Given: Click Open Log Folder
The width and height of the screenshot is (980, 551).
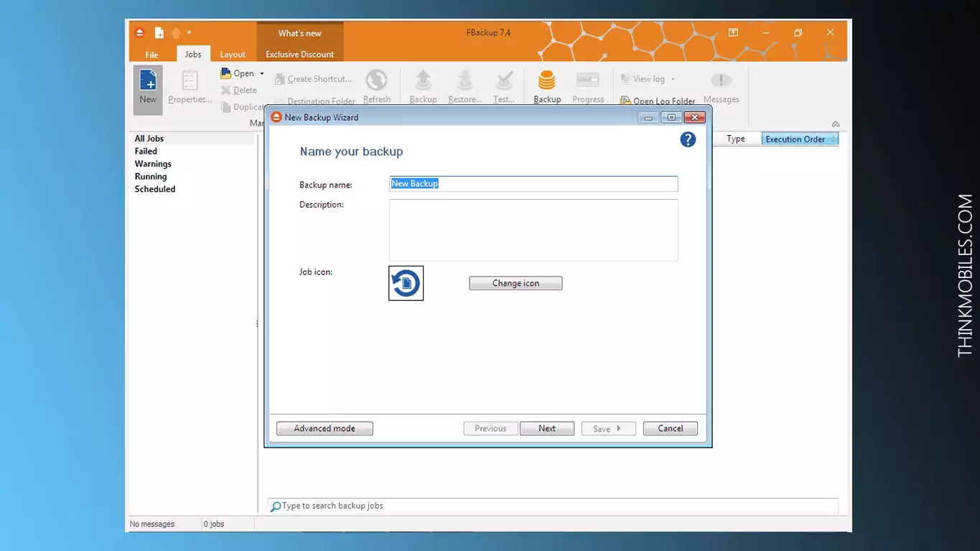Looking at the screenshot, I should click(x=657, y=101).
